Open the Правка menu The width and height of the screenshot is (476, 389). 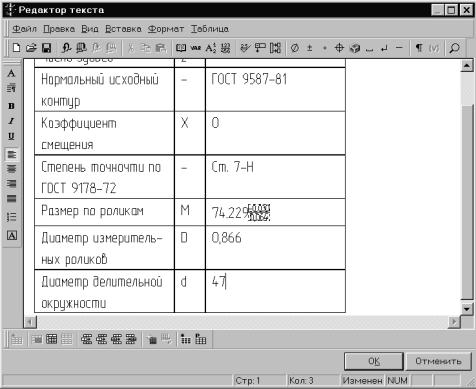point(59,29)
